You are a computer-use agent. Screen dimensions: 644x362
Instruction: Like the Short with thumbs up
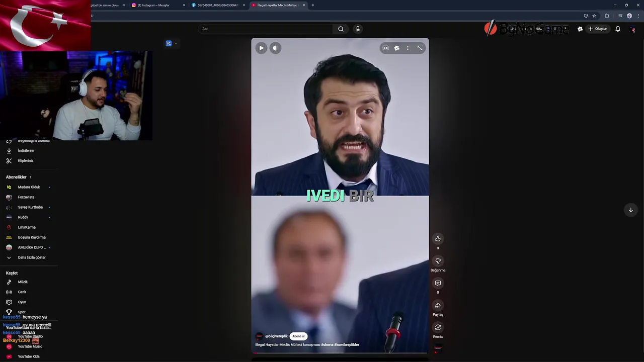click(438, 239)
